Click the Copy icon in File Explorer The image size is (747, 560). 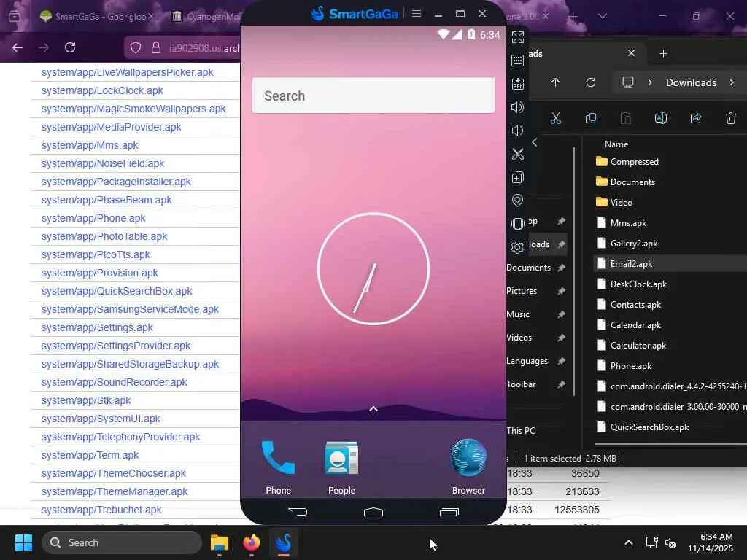(591, 118)
